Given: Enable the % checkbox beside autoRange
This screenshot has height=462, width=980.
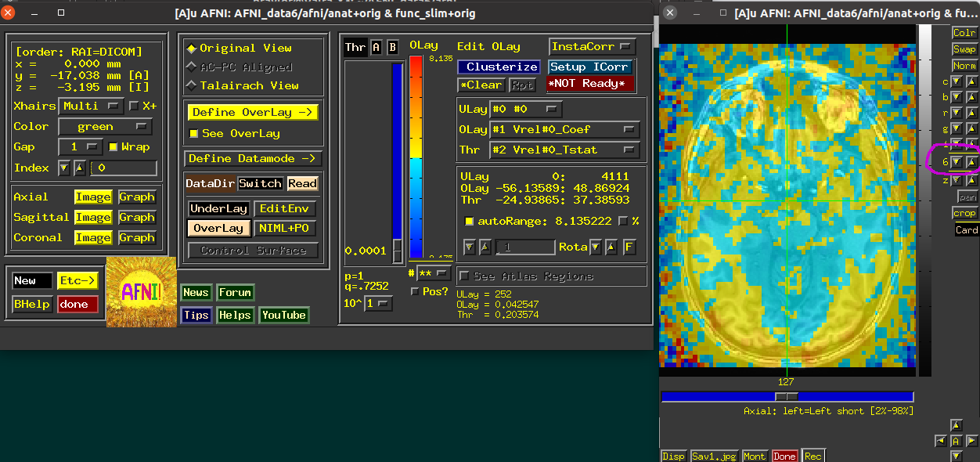Looking at the screenshot, I should (x=623, y=222).
